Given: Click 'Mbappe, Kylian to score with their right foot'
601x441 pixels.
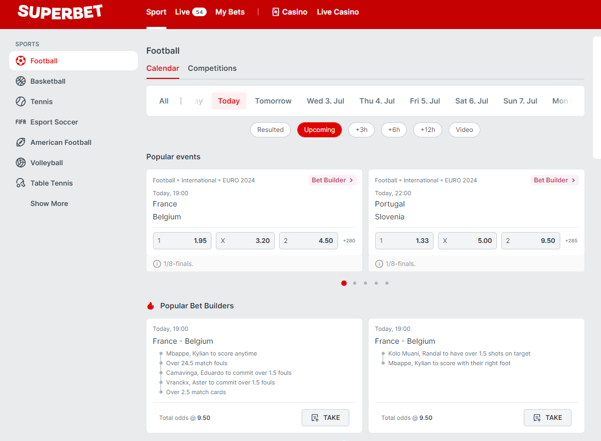Looking at the screenshot, I should click(449, 363).
